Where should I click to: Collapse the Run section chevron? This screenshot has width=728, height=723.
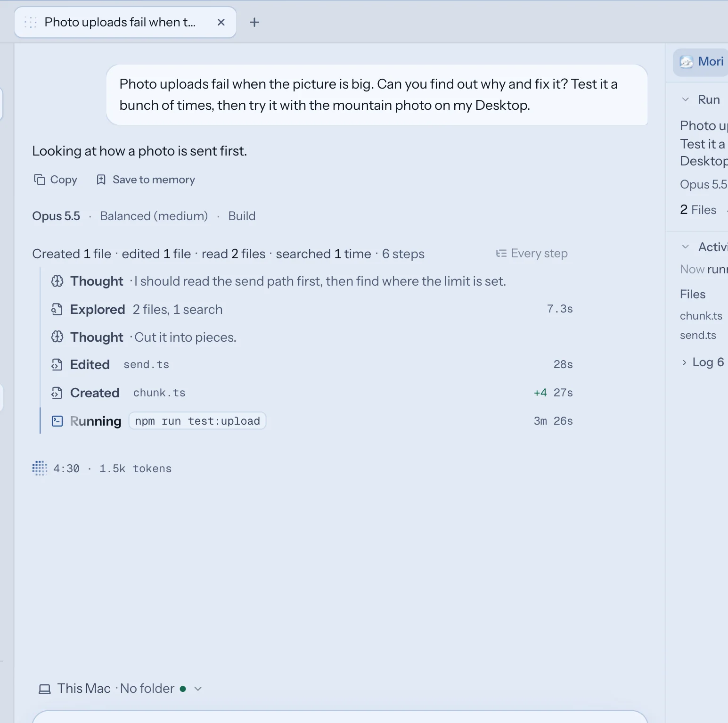[x=686, y=99]
